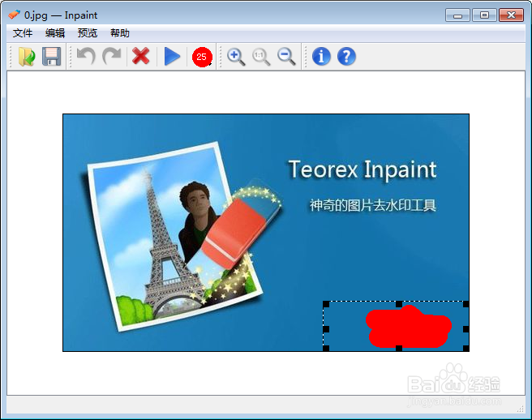
Task: Zoom in with the plus magnifier
Action: pyautogui.click(x=236, y=57)
